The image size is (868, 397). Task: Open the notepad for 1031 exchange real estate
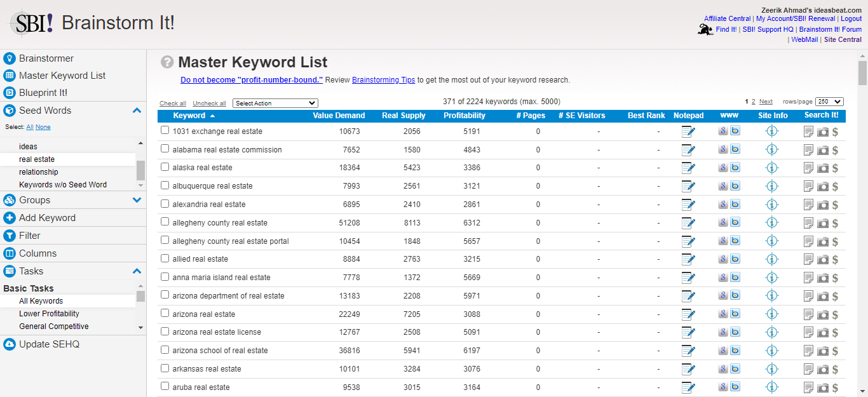(688, 131)
